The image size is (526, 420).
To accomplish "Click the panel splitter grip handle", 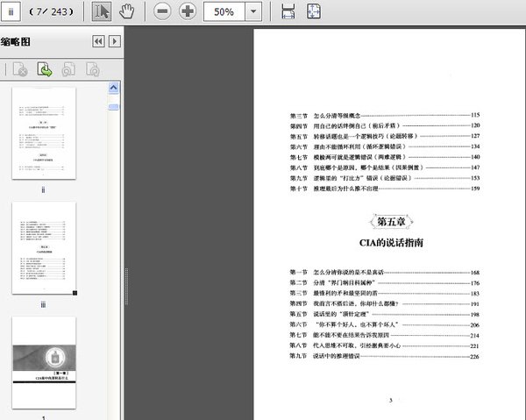I will pos(126,286).
